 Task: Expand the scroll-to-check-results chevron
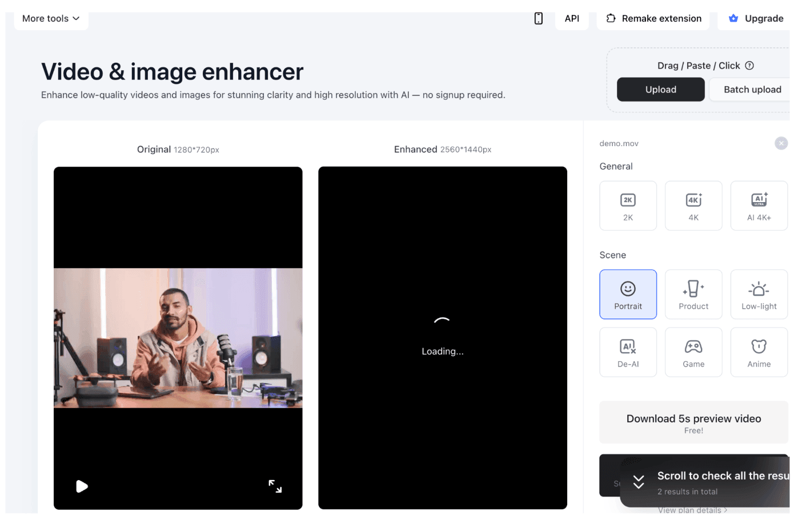(638, 482)
